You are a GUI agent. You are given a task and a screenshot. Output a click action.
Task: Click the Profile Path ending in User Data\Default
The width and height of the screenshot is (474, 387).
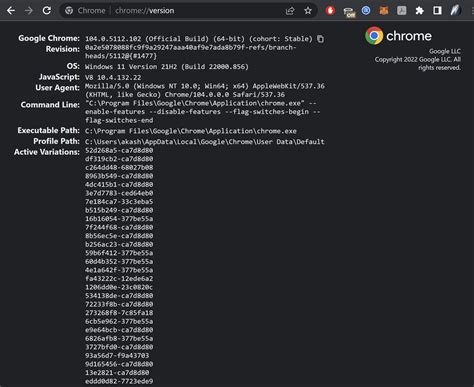(204, 142)
